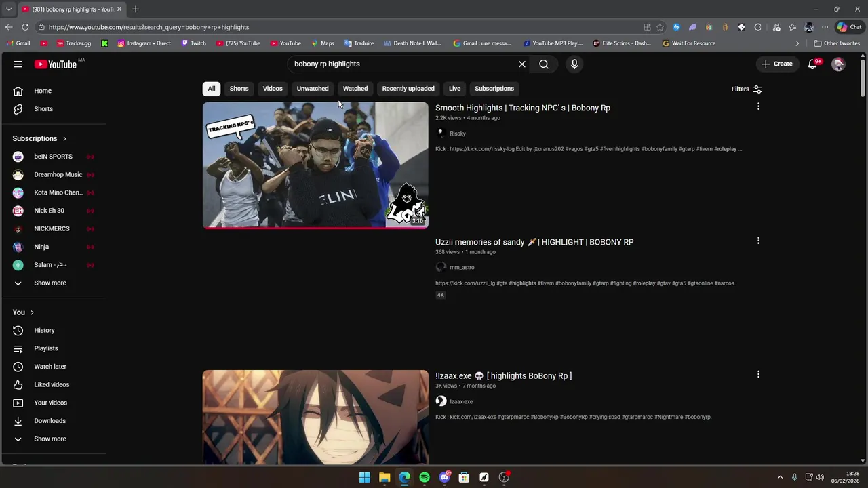Open Izaax-exe channel avatar
Image resolution: width=868 pixels, height=488 pixels.
[441, 401]
